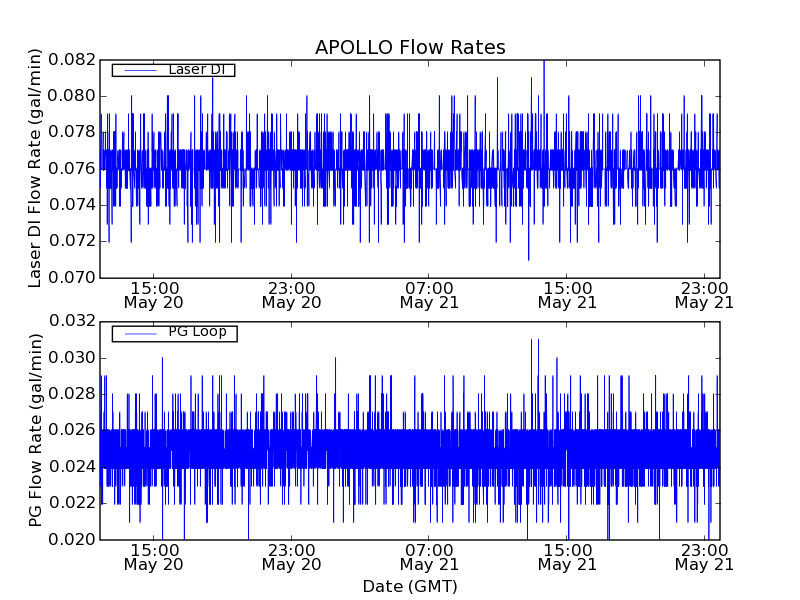Click the "APOLLO Flow Rates" chart title

(x=410, y=48)
